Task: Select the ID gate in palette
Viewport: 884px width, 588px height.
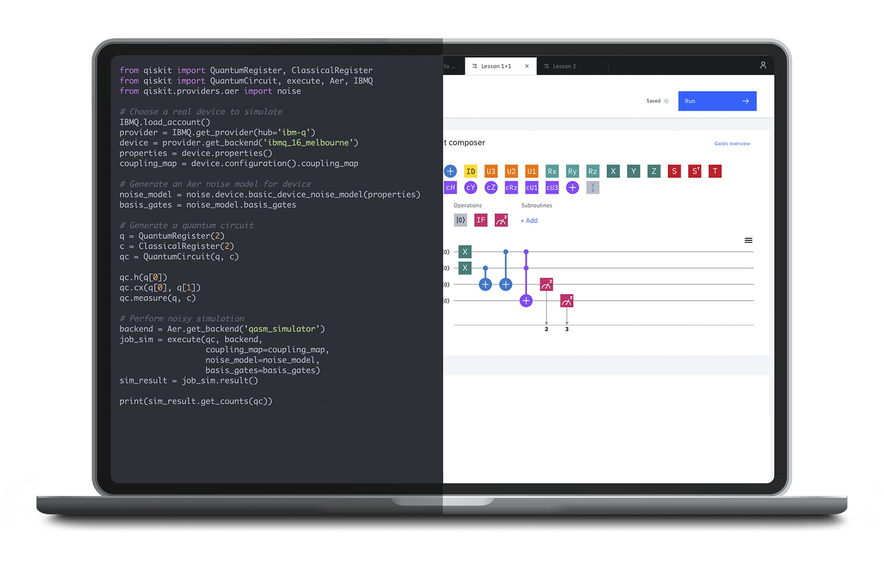Action: click(x=471, y=171)
